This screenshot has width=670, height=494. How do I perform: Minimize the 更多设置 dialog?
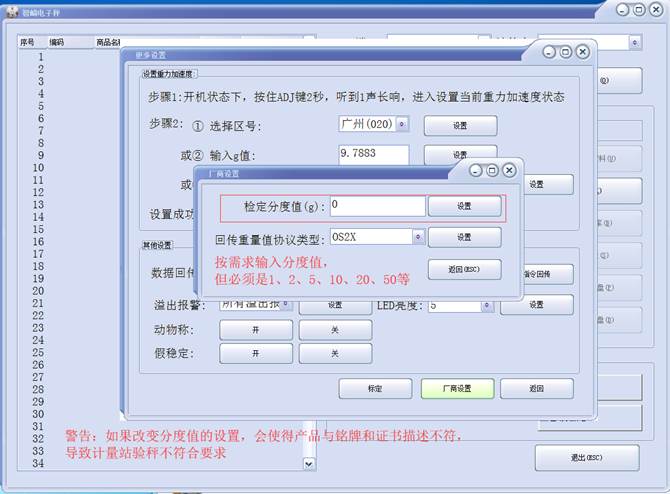(550, 53)
